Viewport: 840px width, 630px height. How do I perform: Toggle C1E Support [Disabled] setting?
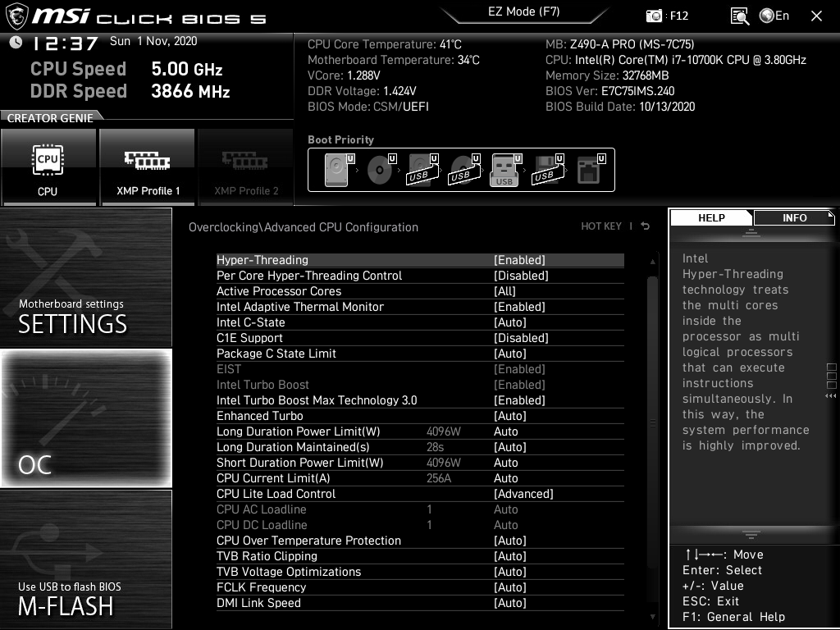[x=420, y=337]
